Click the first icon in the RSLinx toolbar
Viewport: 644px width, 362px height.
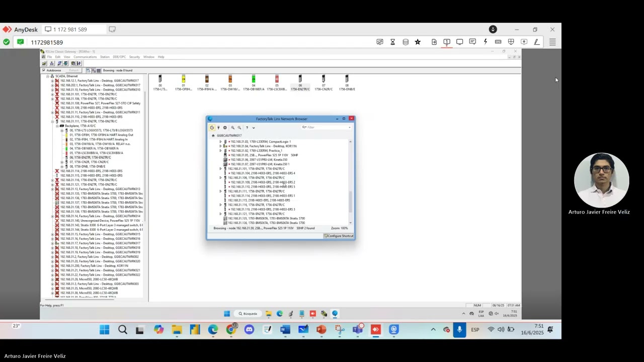coord(44,63)
